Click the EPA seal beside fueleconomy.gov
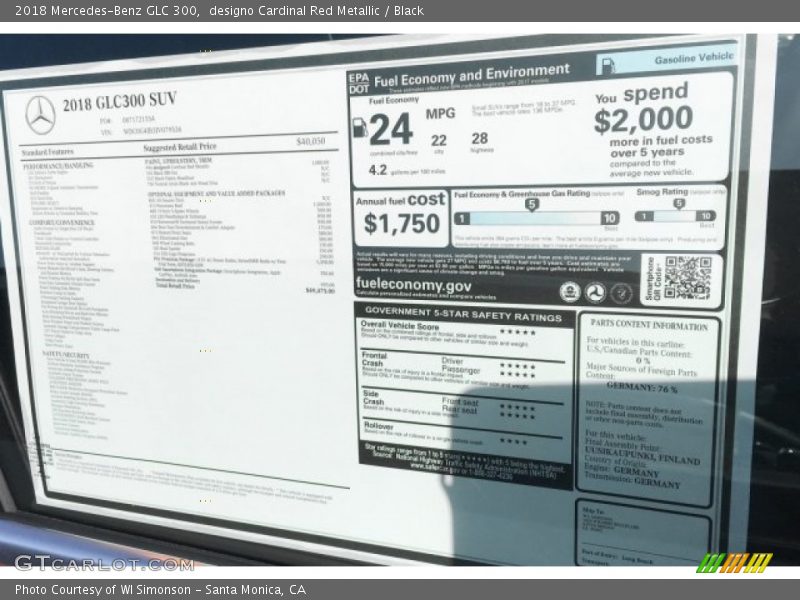Viewport: 800px width, 600px height. point(570,292)
